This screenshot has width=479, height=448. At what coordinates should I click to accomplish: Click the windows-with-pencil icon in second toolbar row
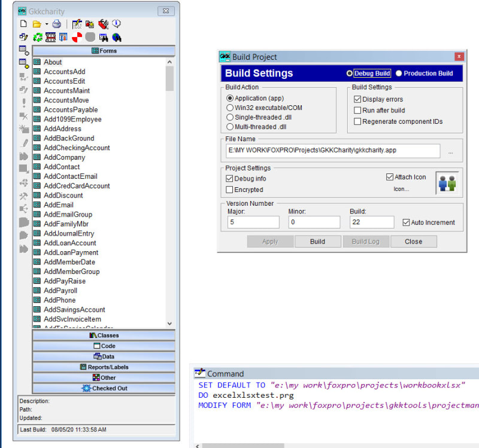[x=23, y=37]
